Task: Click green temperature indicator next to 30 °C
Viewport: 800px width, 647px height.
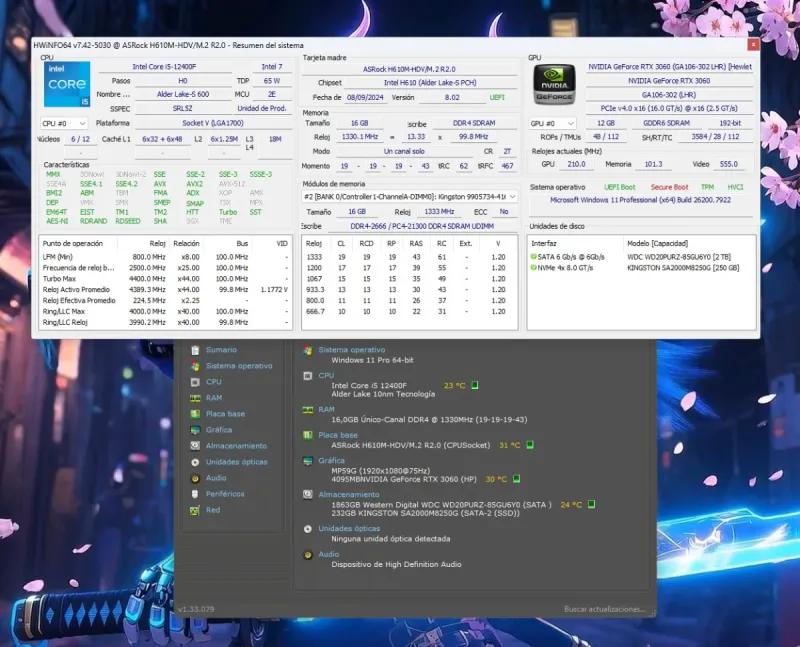Action: (516, 479)
